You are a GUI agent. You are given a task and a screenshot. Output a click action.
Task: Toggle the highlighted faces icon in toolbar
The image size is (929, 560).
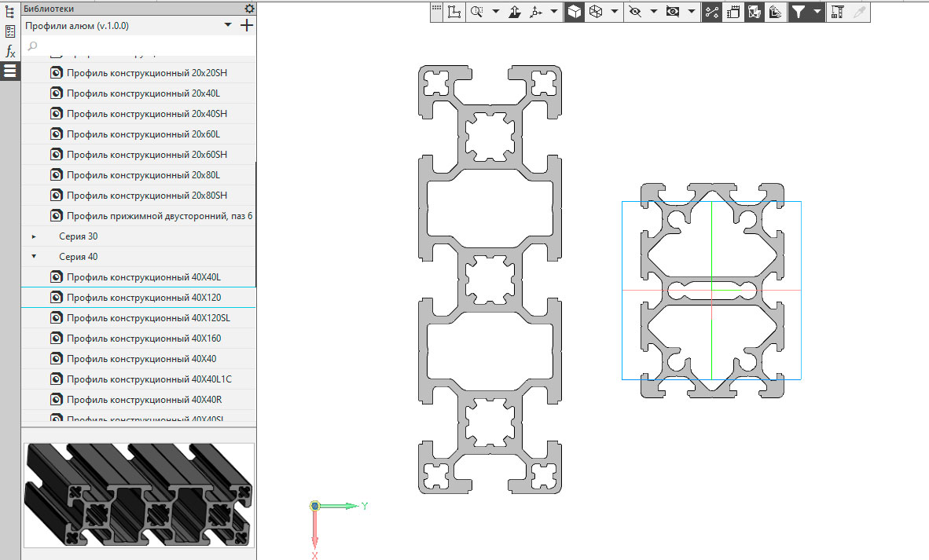coord(755,12)
